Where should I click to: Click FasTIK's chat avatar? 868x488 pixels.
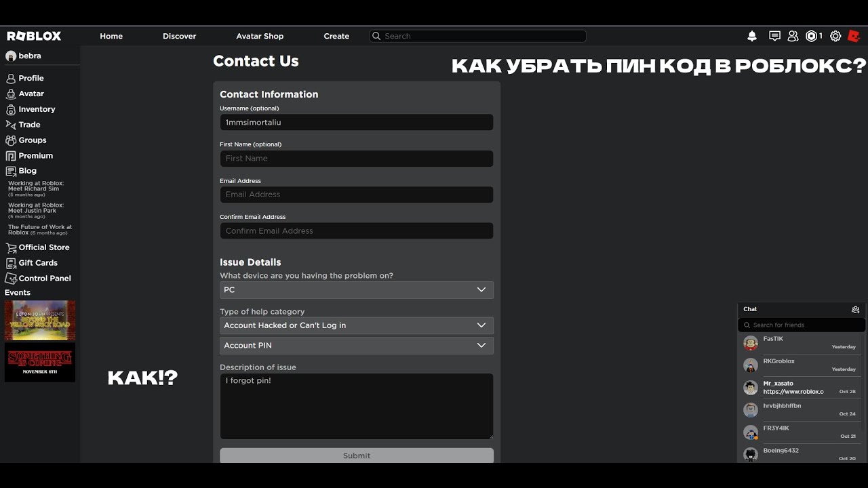750,343
